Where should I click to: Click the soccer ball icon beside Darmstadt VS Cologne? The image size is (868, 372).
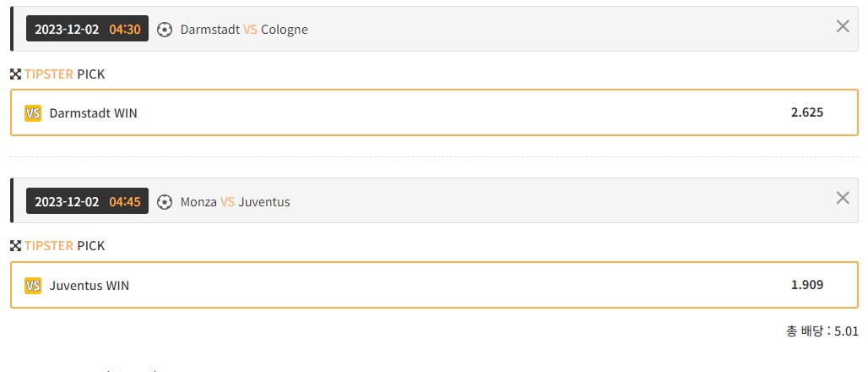[165, 30]
